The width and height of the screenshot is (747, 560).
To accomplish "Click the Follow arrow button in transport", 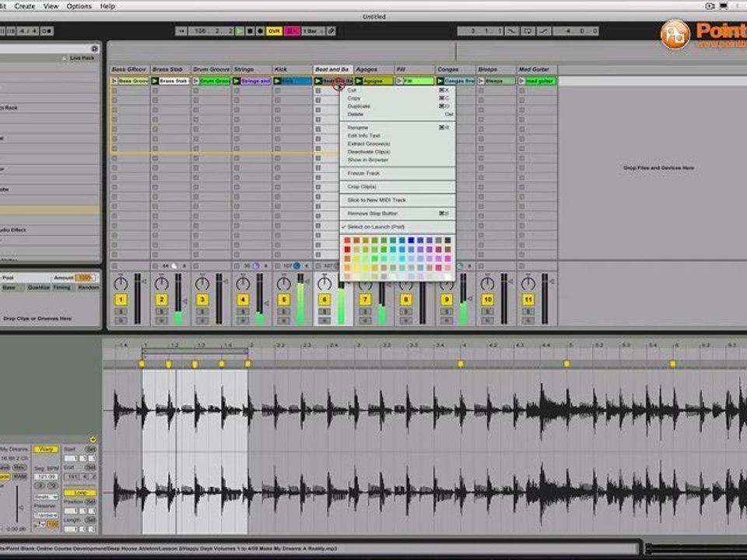I will coord(181,31).
